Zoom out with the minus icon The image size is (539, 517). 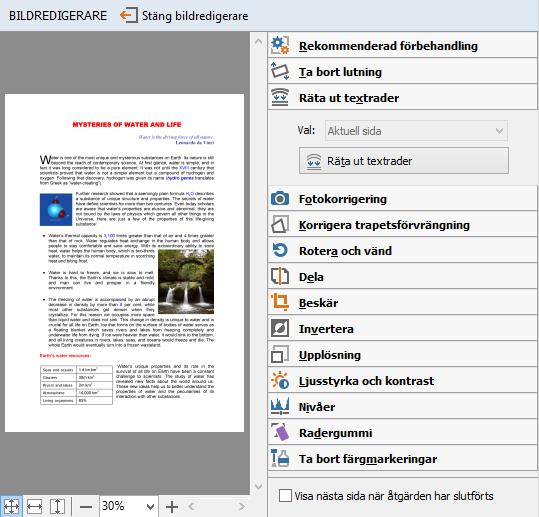(x=86, y=506)
